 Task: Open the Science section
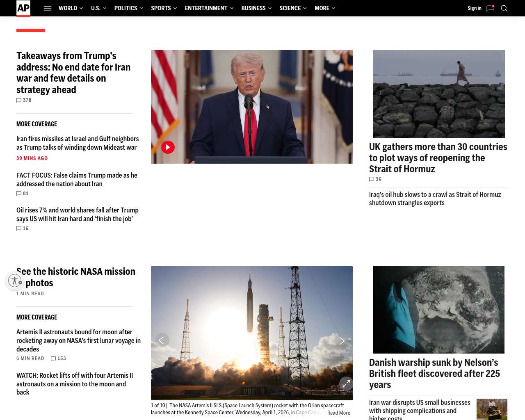[x=290, y=8]
